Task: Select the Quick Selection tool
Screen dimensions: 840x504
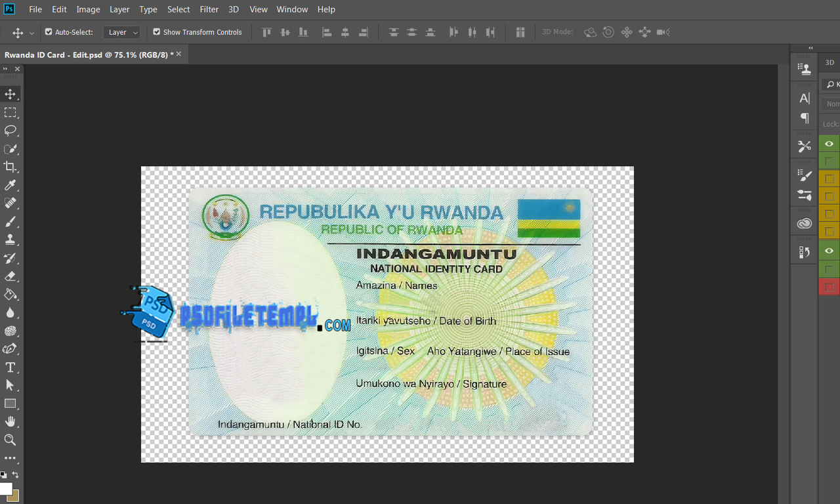Action: pyautogui.click(x=10, y=149)
